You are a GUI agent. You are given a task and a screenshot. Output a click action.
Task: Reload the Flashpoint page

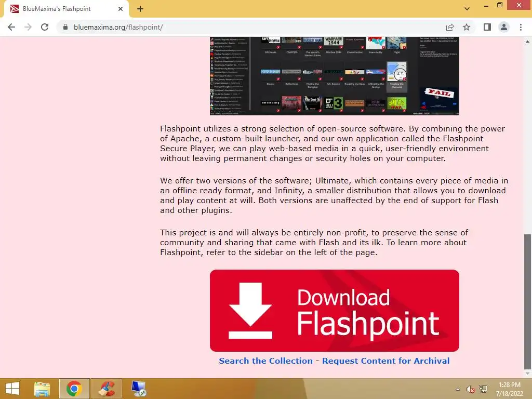45,27
